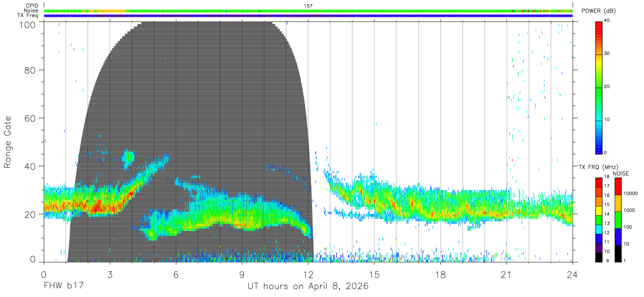The image size is (644, 297).
Task: Click the Range Gate axis title
Action: (x=8, y=142)
